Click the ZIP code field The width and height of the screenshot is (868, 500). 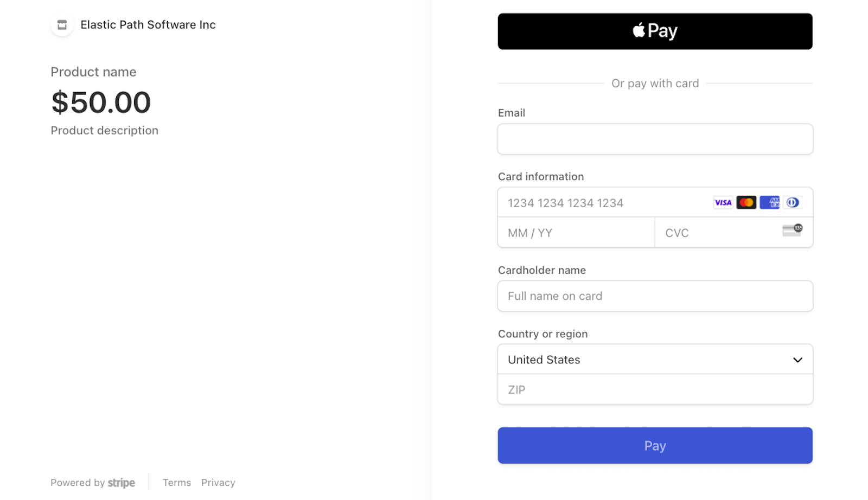coord(655,389)
